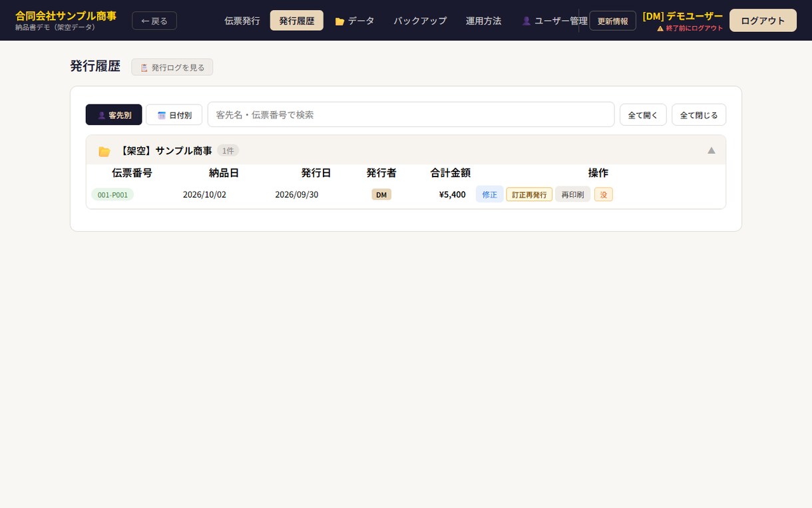The width and height of the screenshot is (812, 508).
Task: Click delivery date 2026/10/02
Action: 204,194
